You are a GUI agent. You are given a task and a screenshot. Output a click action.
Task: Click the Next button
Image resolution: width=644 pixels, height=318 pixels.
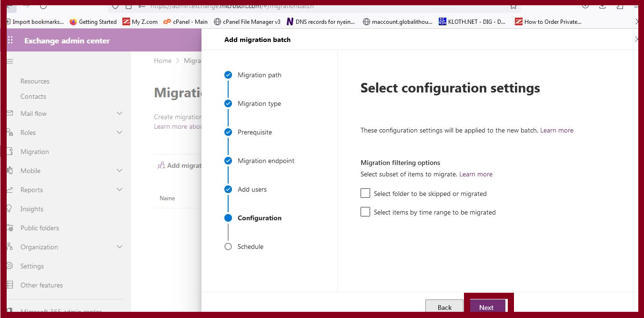(x=488, y=306)
